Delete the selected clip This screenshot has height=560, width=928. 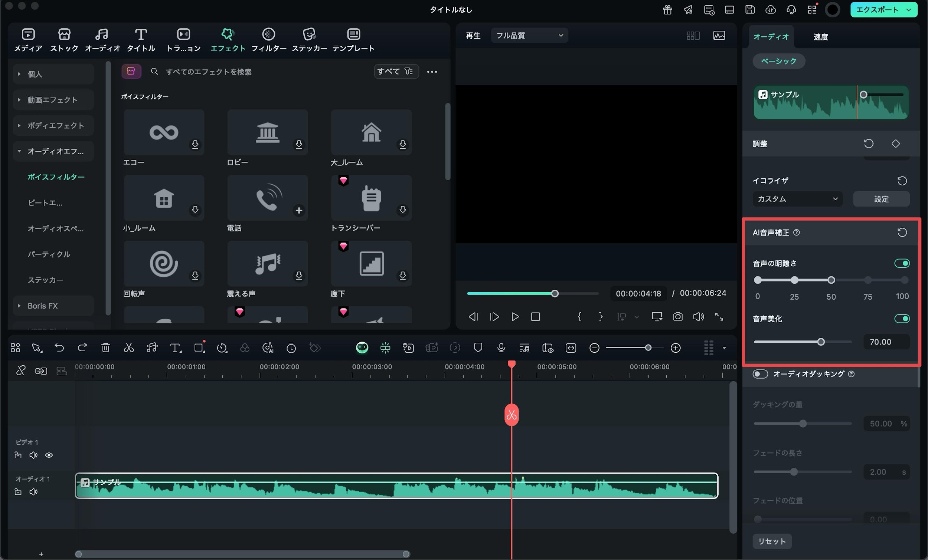coord(106,348)
